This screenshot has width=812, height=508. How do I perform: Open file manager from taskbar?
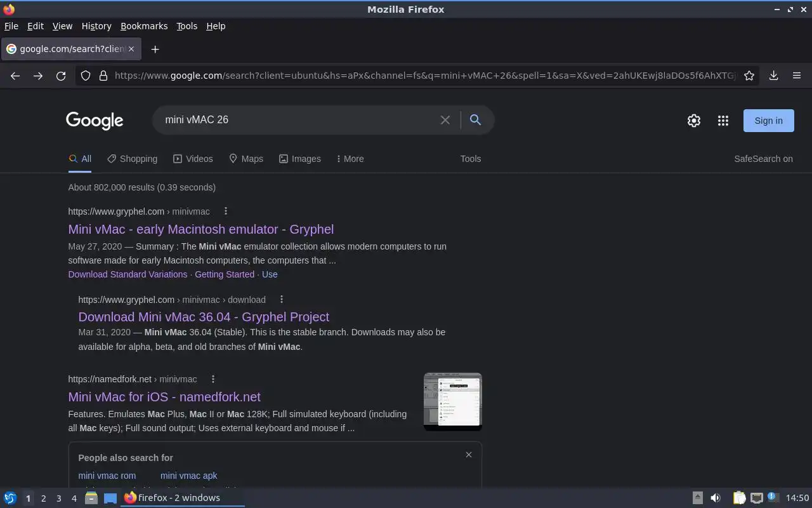(x=91, y=498)
